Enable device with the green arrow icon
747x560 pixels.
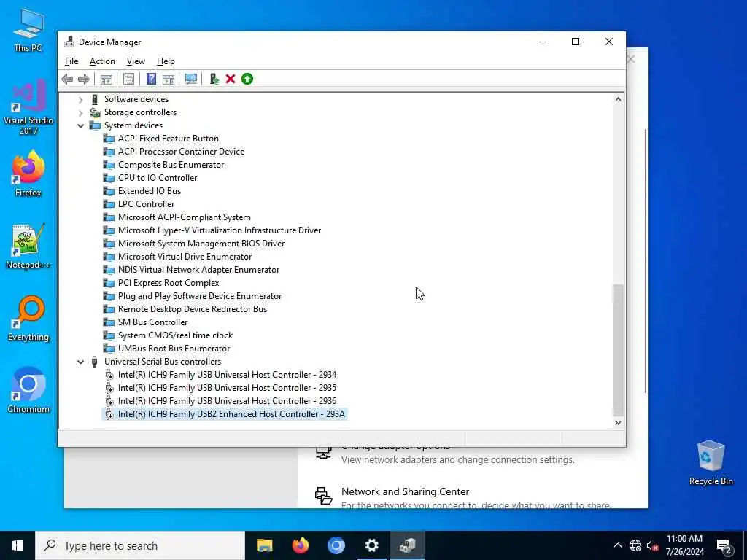point(247,79)
